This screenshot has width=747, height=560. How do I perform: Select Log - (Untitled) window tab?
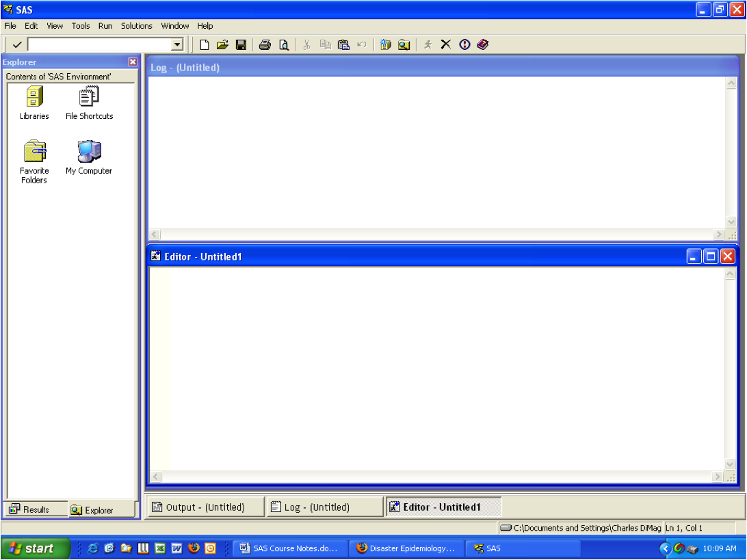(x=325, y=507)
